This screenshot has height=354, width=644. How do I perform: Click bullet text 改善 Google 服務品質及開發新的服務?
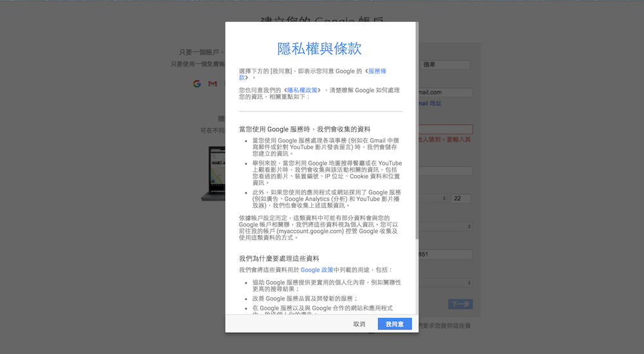click(x=305, y=299)
